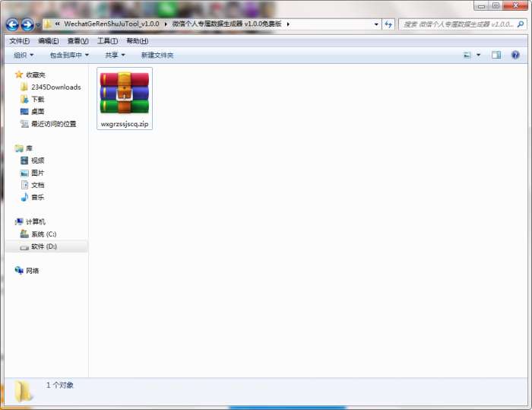Open the address bar history dropdown
The width and height of the screenshot is (532, 410).
pos(376,24)
